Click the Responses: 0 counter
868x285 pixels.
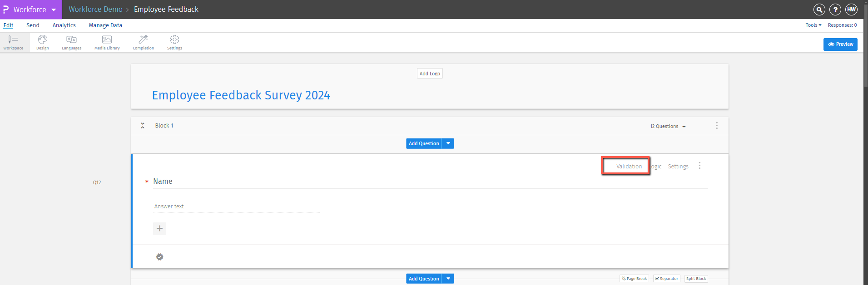842,25
